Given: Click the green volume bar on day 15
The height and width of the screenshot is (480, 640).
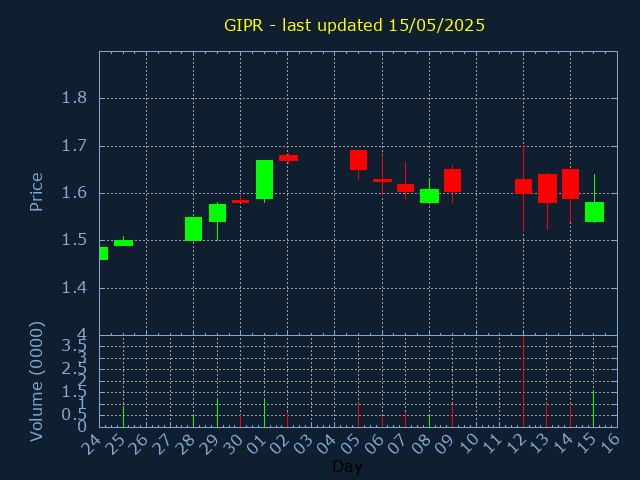Looking at the screenshot, I should pyautogui.click(x=594, y=409).
